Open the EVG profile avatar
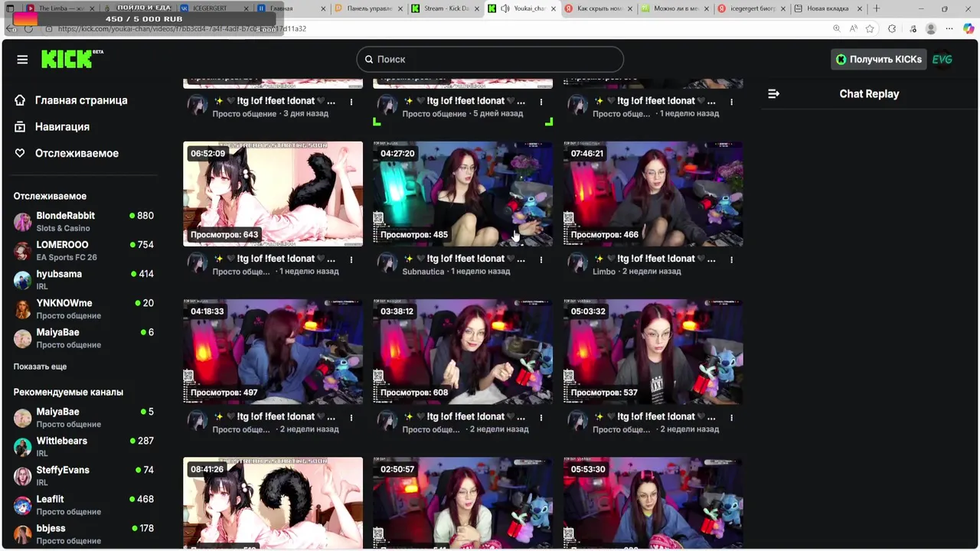The width and height of the screenshot is (980, 551). click(942, 59)
